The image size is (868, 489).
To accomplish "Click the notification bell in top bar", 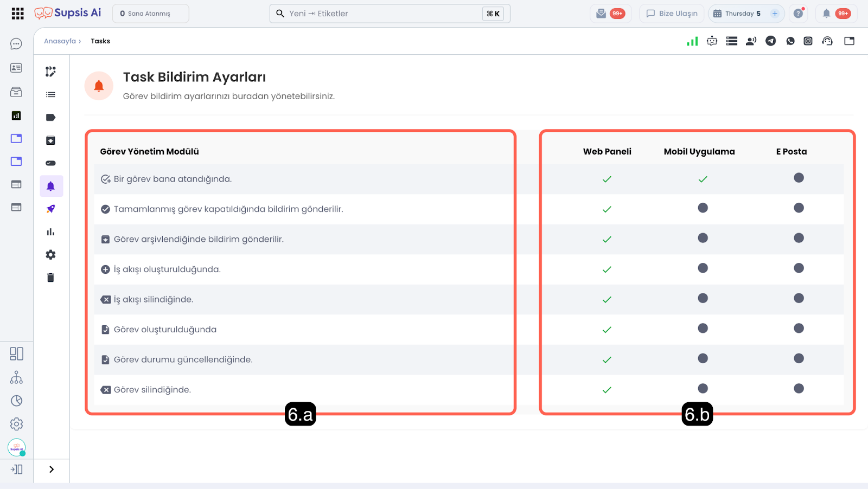I will (826, 14).
